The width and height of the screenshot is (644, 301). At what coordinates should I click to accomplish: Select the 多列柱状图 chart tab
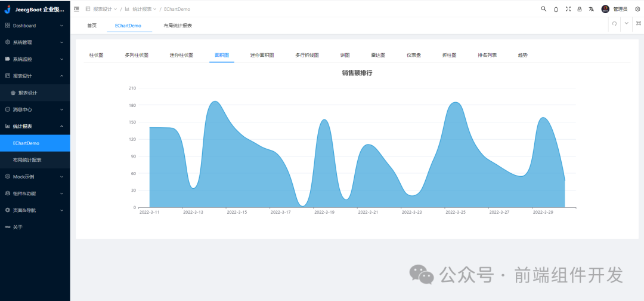137,55
